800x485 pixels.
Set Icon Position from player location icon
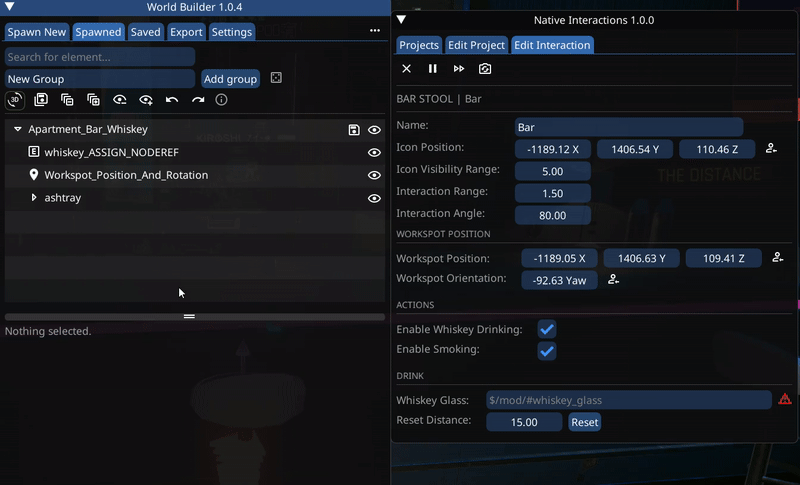tap(772, 149)
